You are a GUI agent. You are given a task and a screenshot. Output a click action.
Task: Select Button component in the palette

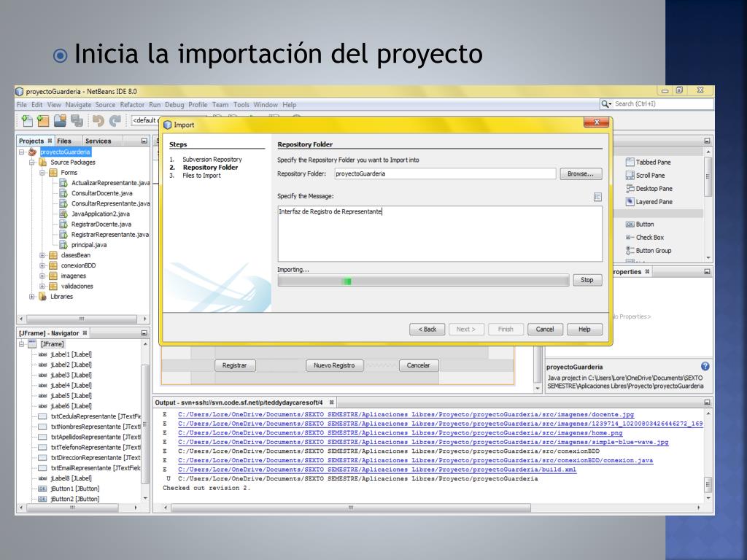639,225
